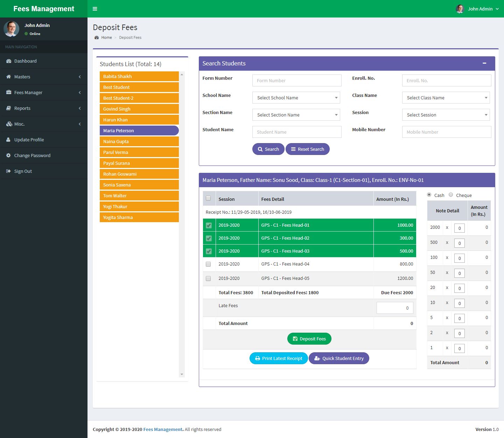Click the Dashboard icon in sidebar
Viewport: 504px width, 438px height.
click(x=9, y=61)
